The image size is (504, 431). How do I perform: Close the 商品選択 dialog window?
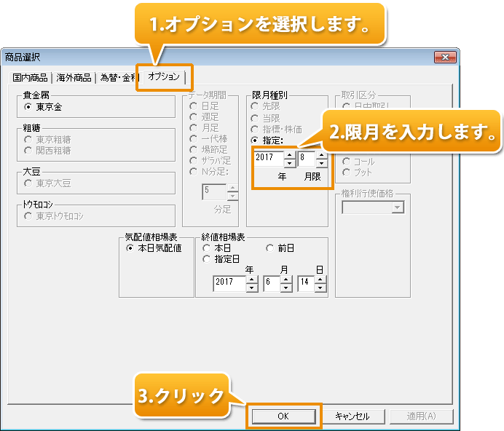point(444,57)
